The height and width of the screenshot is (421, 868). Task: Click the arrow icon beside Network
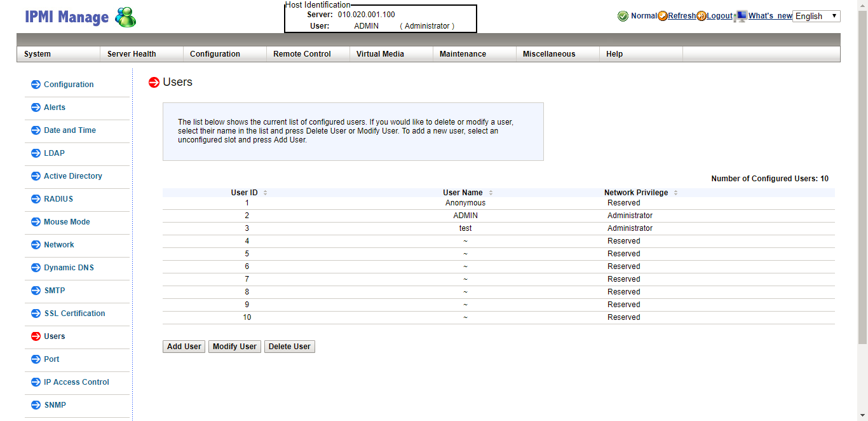[x=36, y=245]
